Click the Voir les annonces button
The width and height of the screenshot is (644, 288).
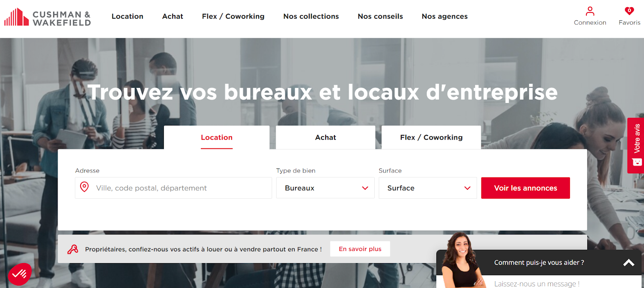click(526, 188)
